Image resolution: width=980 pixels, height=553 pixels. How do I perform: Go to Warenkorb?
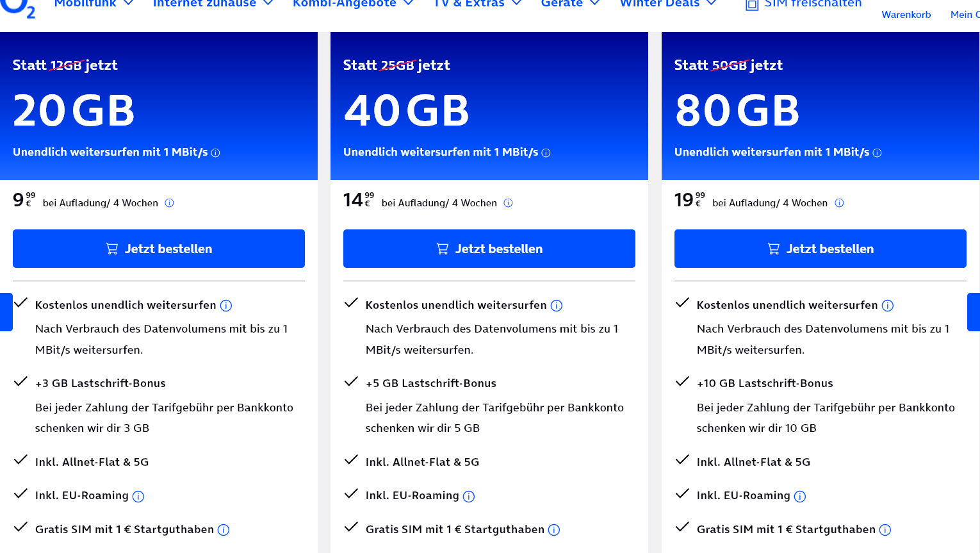point(906,14)
